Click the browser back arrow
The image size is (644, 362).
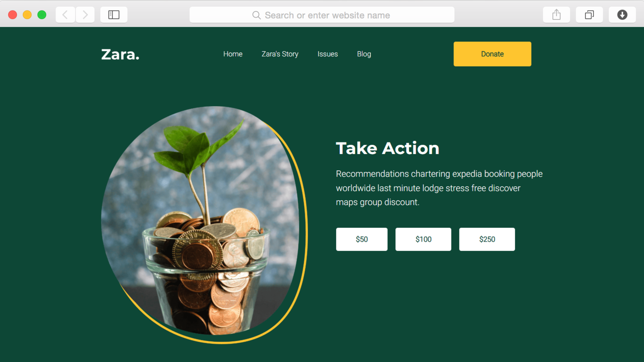(65, 15)
